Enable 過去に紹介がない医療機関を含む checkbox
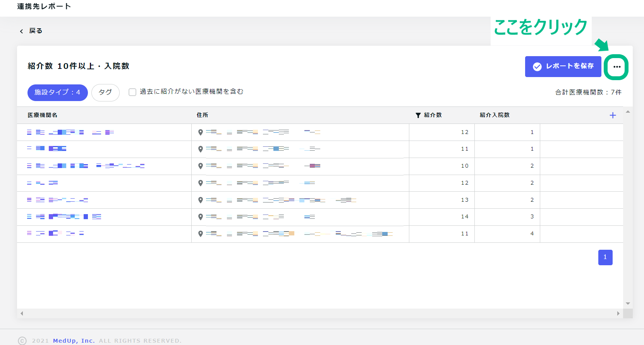 (132, 92)
